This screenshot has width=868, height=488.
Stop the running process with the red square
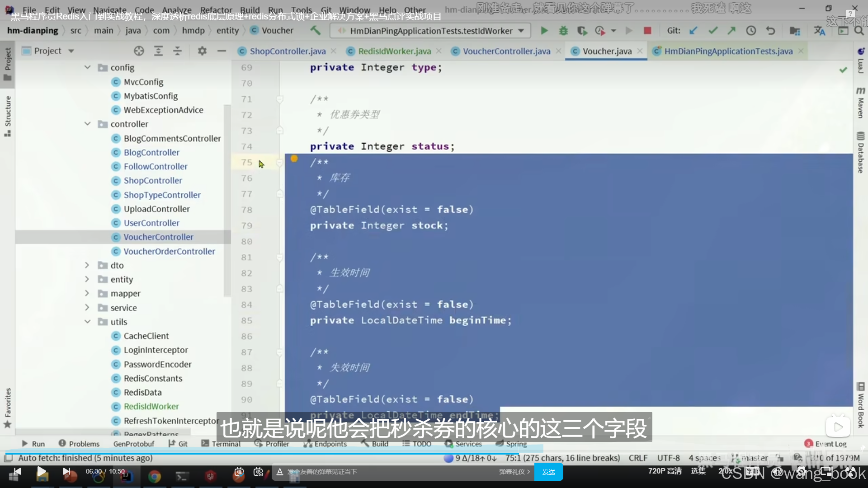(x=647, y=31)
